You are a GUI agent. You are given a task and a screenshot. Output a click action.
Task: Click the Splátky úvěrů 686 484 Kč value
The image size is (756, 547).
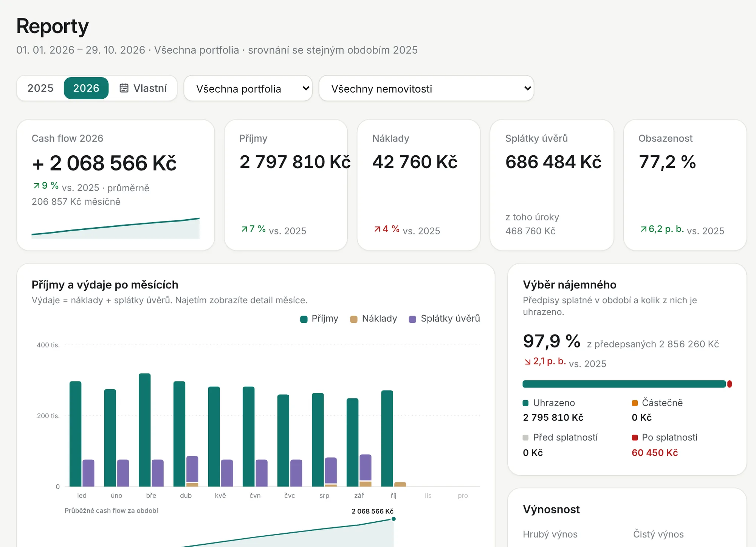[553, 162]
